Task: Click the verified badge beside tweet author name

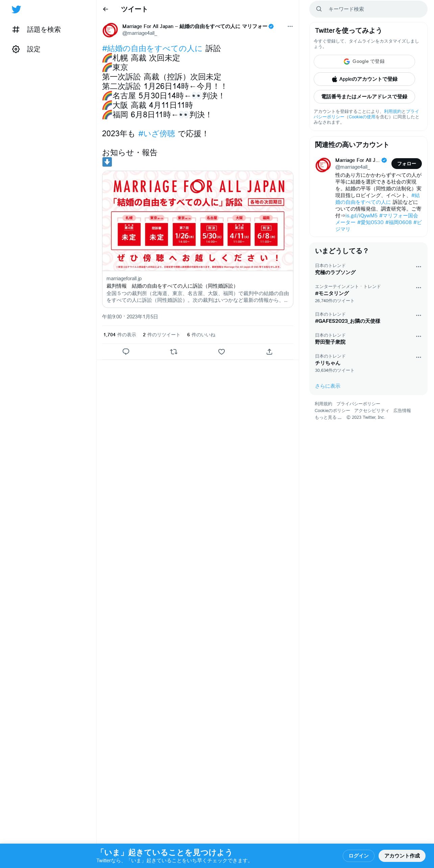Action: pyautogui.click(x=271, y=26)
